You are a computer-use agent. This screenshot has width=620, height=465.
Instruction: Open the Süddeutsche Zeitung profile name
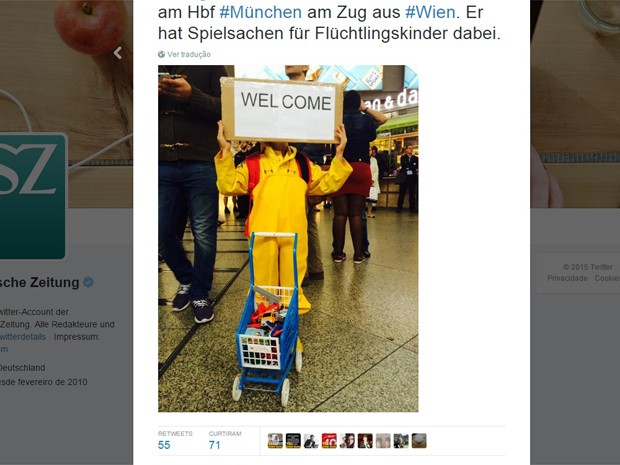(40, 282)
